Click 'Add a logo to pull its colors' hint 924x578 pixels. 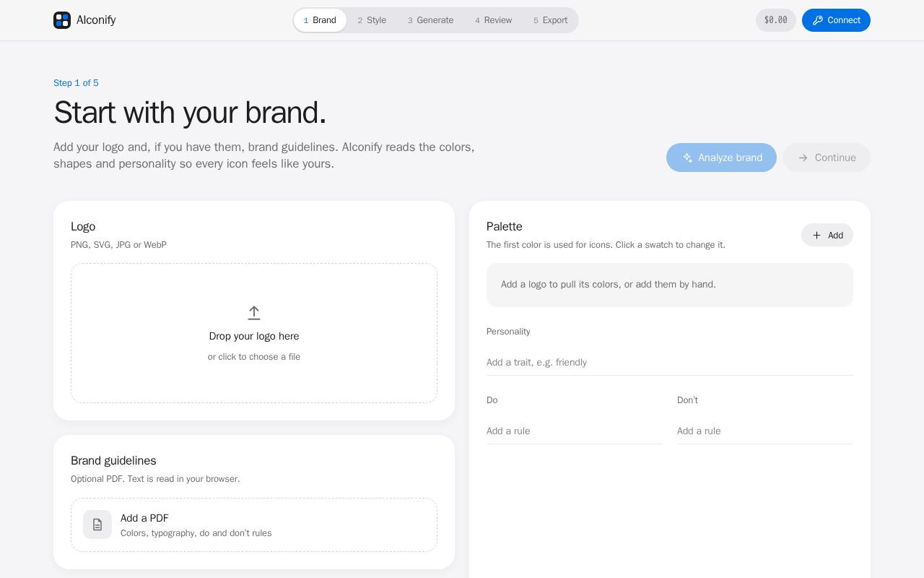pos(609,285)
